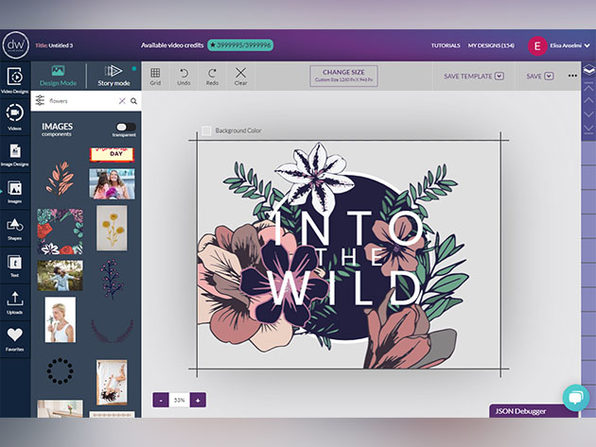Toggle the Grid toolbar icon
This screenshot has height=447, width=596.
pos(155,76)
